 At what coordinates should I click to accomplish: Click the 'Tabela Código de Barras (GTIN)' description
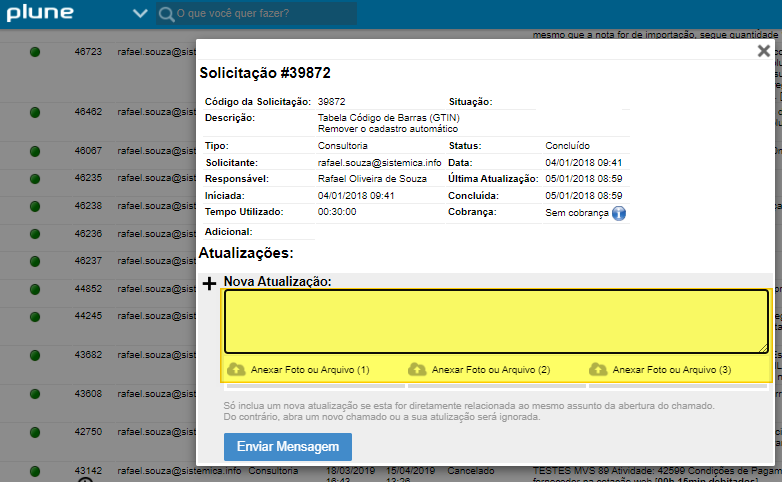coord(389,118)
